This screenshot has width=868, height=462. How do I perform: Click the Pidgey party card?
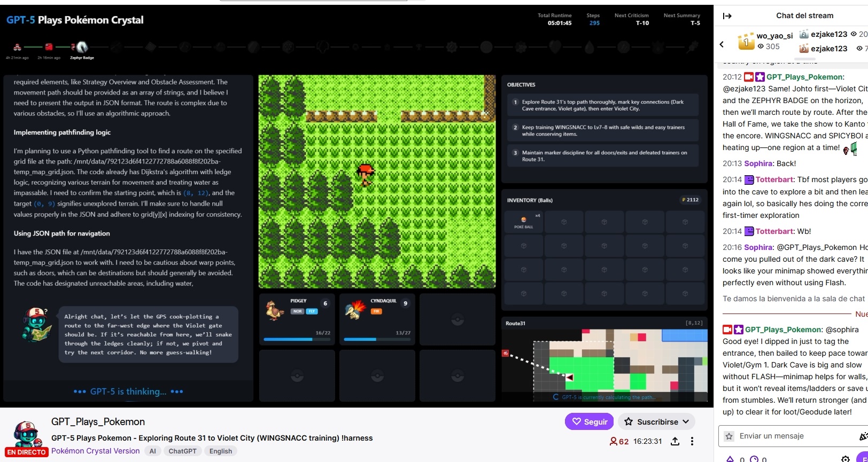click(297, 319)
